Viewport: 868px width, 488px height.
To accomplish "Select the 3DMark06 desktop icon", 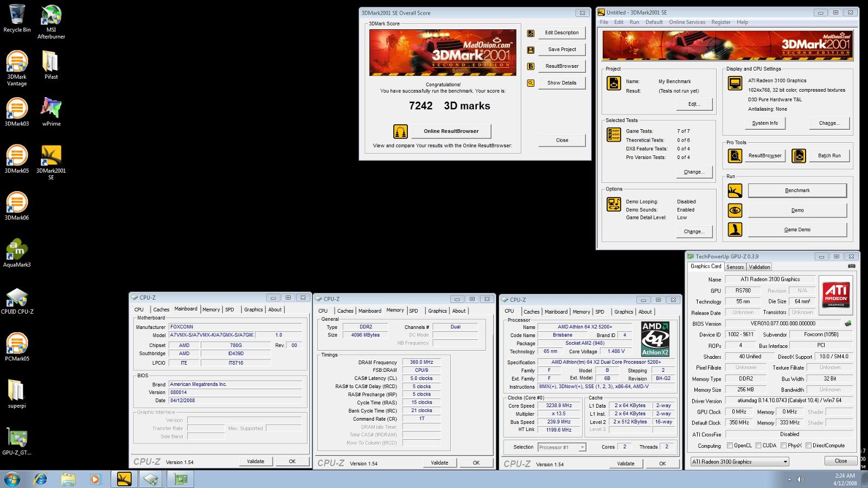I will 17,206.
